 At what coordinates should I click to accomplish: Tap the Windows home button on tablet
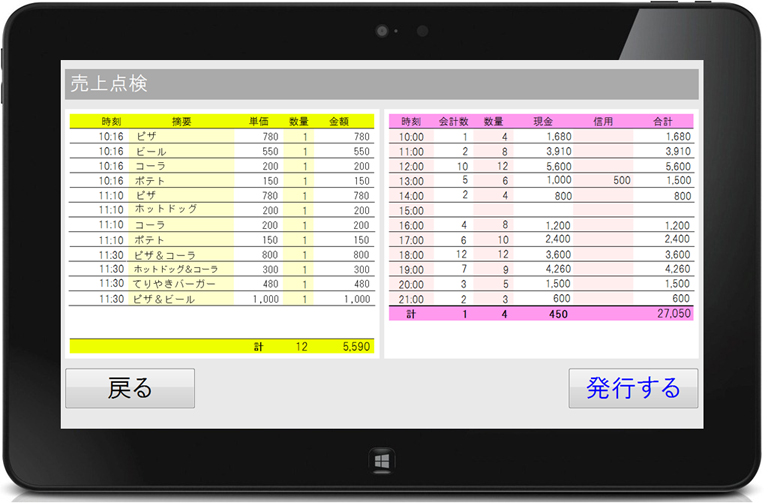coord(382,460)
